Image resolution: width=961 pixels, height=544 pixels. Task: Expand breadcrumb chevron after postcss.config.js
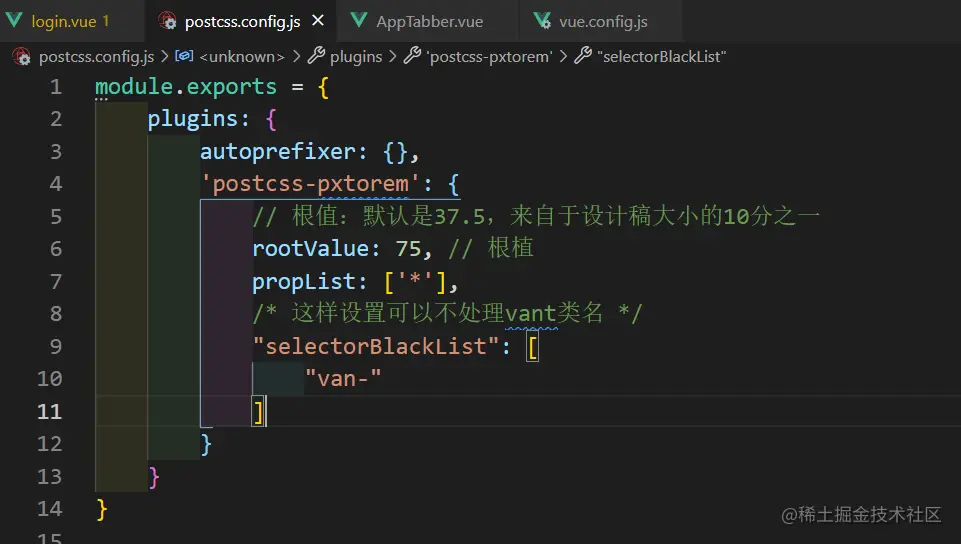pos(164,56)
